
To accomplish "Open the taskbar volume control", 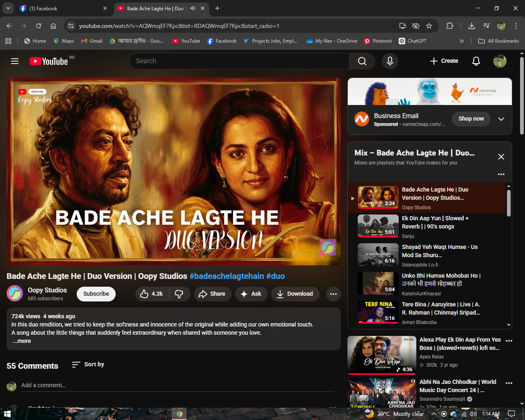I will pyautogui.click(x=473, y=414).
